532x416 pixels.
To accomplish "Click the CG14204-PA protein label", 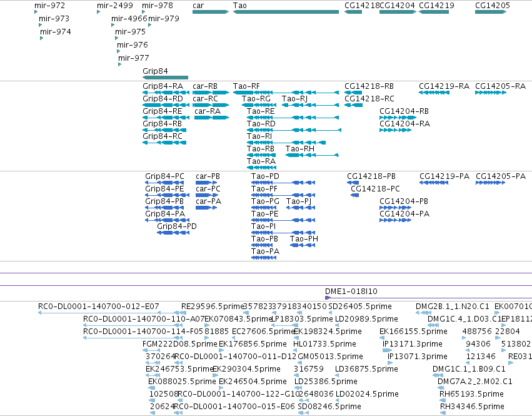I will click(404, 213).
